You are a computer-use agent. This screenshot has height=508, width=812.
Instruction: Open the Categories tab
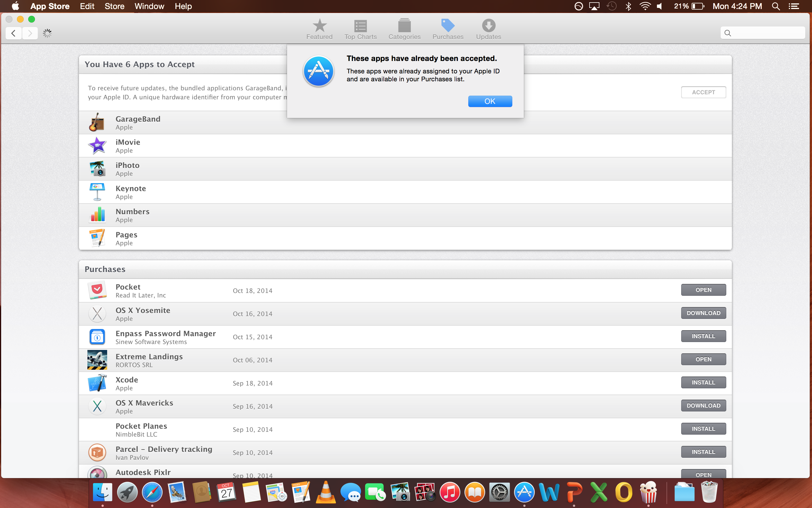[x=404, y=29]
